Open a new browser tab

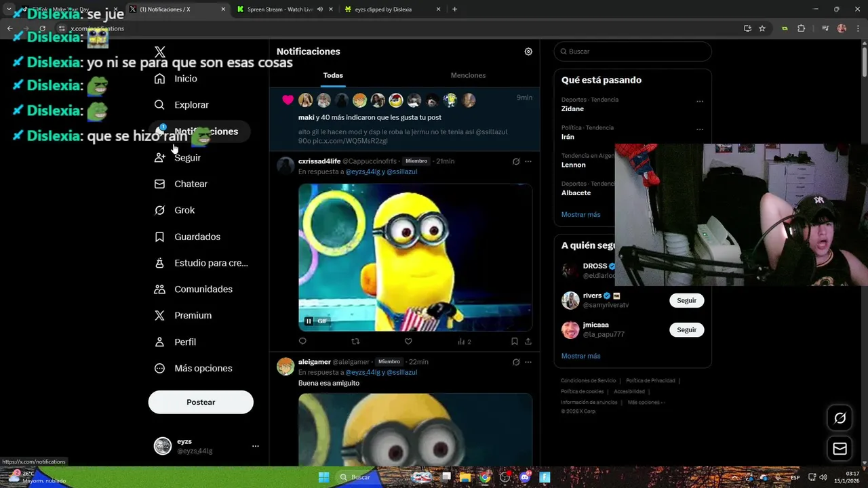pyautogui.click(x=454, y=9)
